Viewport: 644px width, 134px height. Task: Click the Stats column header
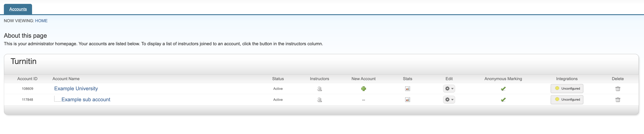click(407, 79)
